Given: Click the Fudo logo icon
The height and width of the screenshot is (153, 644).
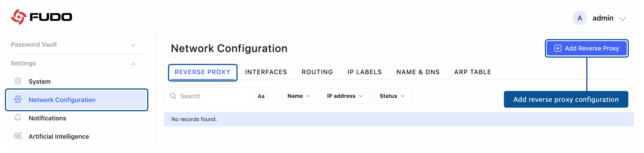Looking at the screenshot, I should click(19, 17).
